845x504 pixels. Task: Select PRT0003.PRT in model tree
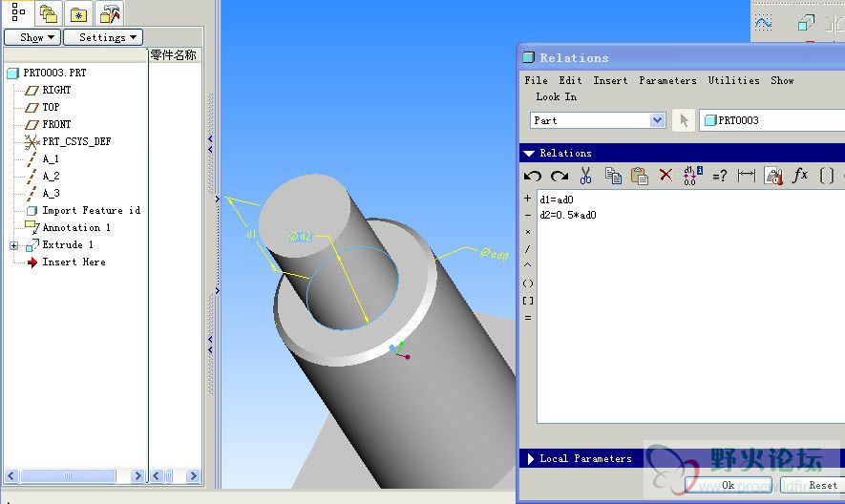tap(54, 73)
